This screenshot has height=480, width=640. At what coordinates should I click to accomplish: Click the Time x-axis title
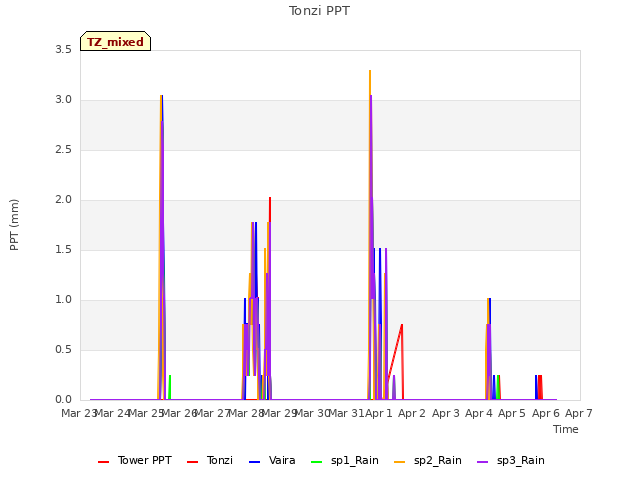[x=566, y=429]
